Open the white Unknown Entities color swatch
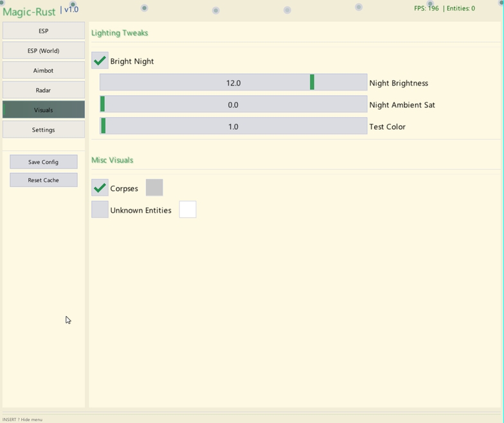Image resolution: width=504 pixels, height=423 pixels. pyautogui.click(x=188, y=210)
